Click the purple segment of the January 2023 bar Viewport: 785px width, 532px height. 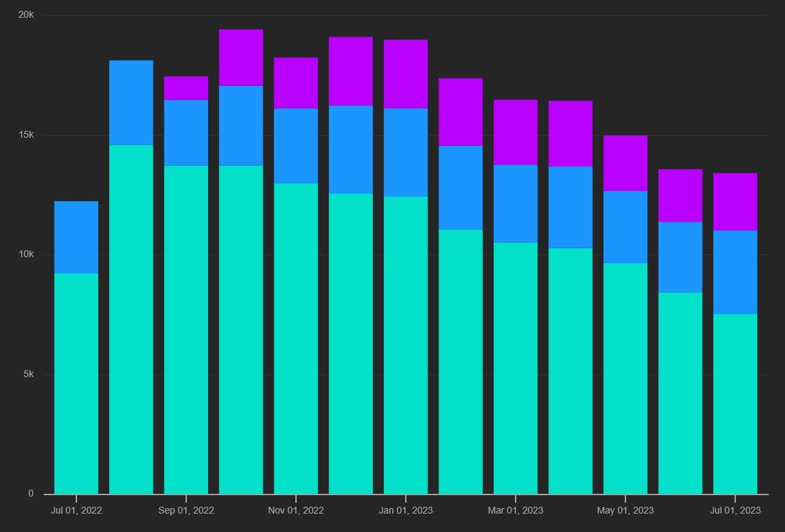coord(406,74)
